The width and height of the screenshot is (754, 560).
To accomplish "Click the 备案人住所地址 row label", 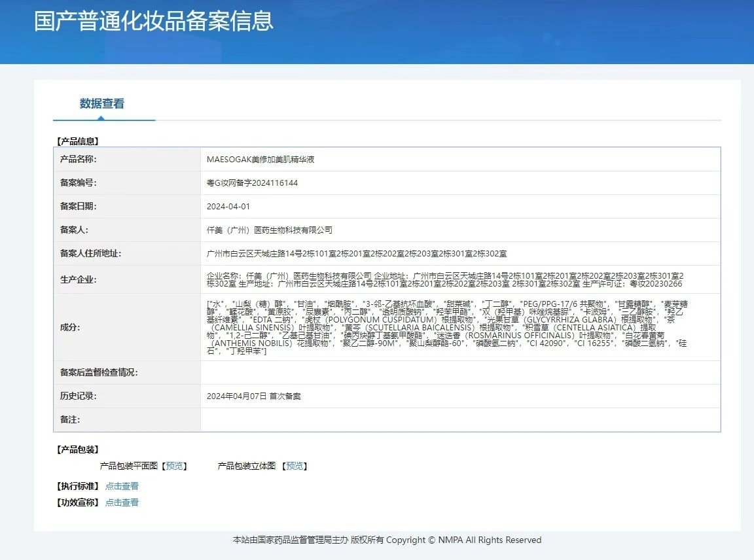I will click(90, 253).
